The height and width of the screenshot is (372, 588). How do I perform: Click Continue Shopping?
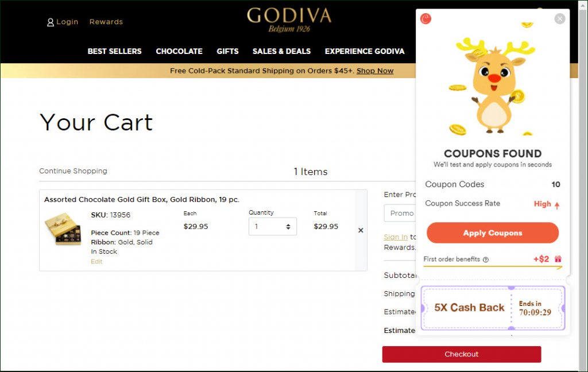pos(73,171)
